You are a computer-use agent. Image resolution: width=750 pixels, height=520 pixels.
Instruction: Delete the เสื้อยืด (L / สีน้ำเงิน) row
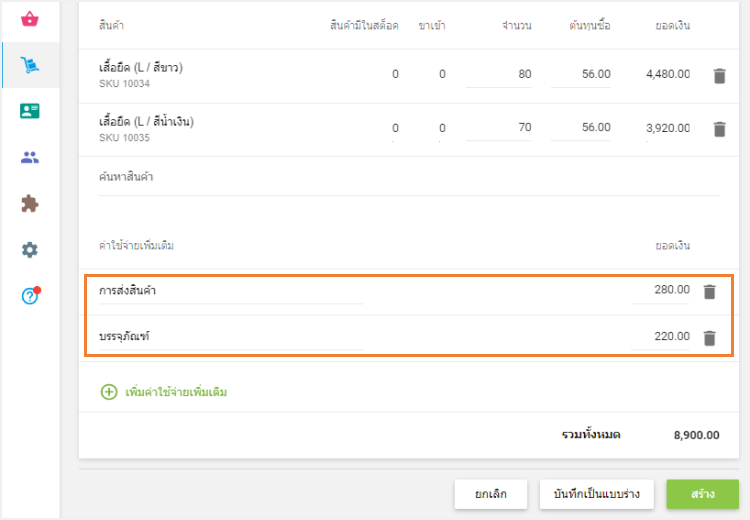[x=719, y=128]
